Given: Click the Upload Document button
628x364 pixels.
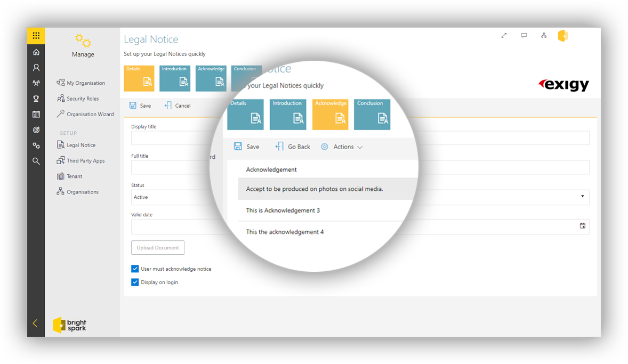Looking at the screenshot, I should click(158, 247).
